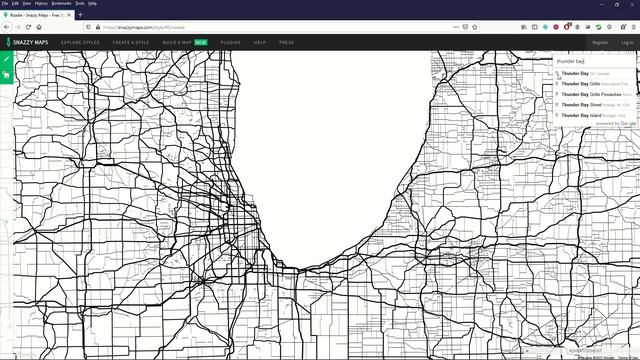
Task: Open the Bookmarks menu
Action: pos(61,3)
